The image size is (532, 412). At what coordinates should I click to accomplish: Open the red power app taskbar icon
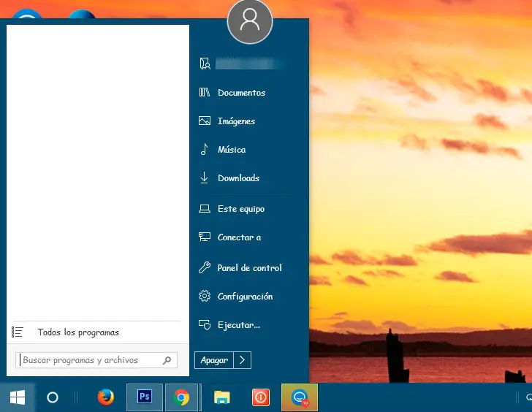coord(261,397)
